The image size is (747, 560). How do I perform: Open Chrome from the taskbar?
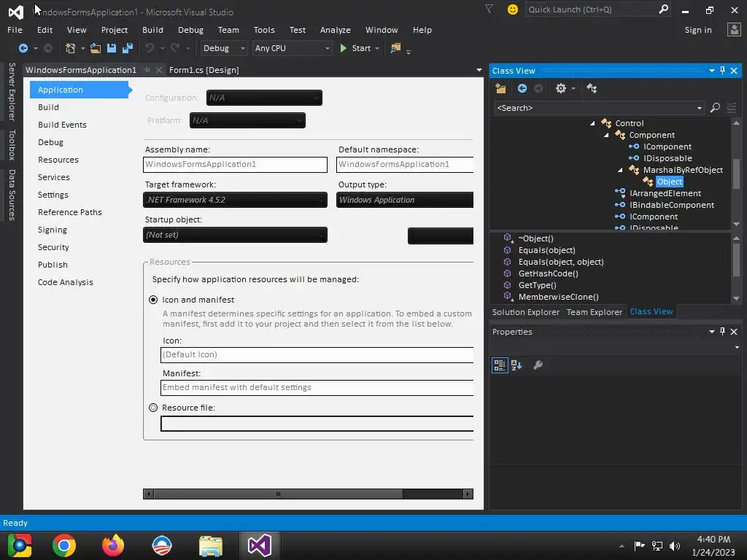point(64,545)
